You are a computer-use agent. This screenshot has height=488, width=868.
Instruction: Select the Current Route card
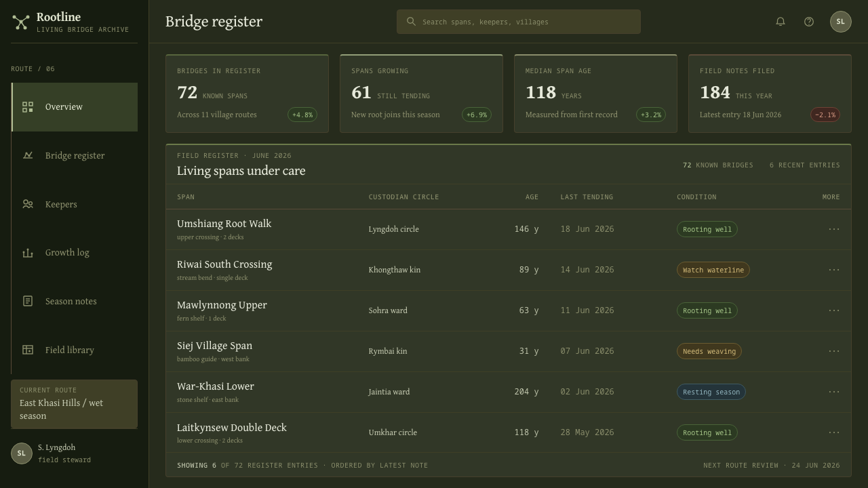74,404
